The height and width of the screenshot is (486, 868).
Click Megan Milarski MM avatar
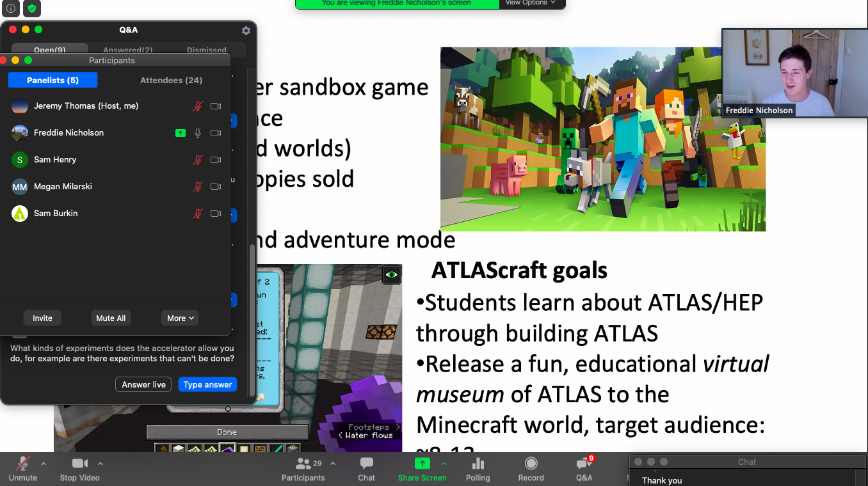pos(20,187)
